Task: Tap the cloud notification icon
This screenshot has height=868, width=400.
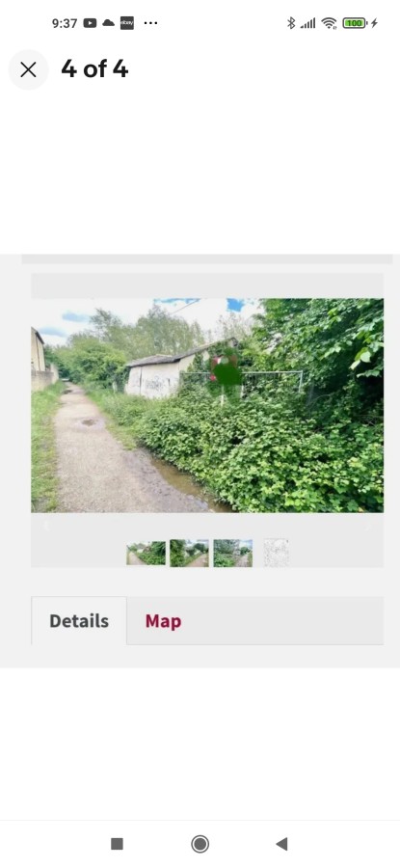Action: [x=109, y=23]
